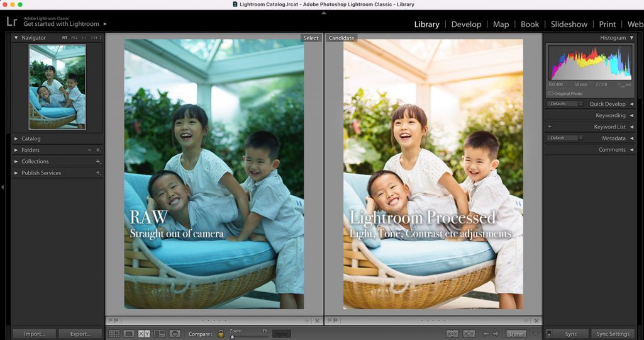Select the next photo with right arrow
This screenshot has height=340, width=644.
point(496,334)
